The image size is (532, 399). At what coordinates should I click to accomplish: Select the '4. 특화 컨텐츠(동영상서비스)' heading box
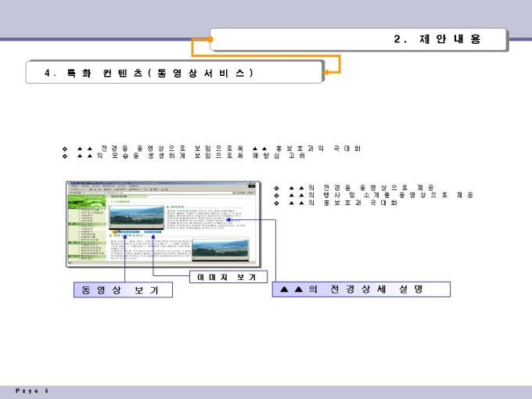coord(174,72)
